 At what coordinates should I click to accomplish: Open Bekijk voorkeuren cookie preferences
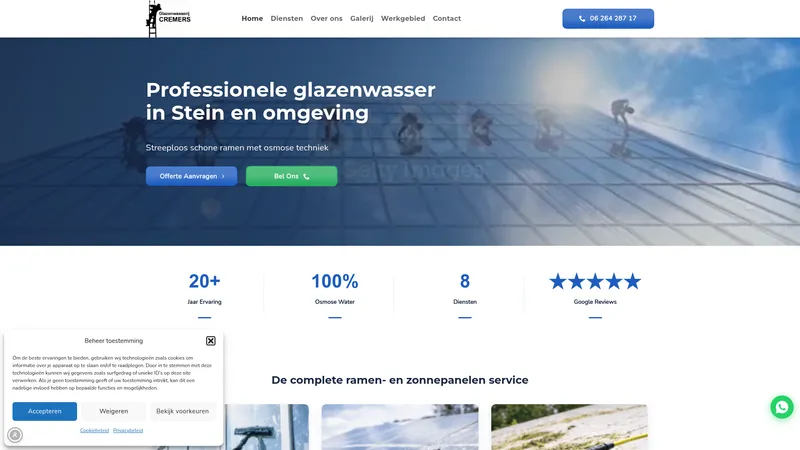183,411
